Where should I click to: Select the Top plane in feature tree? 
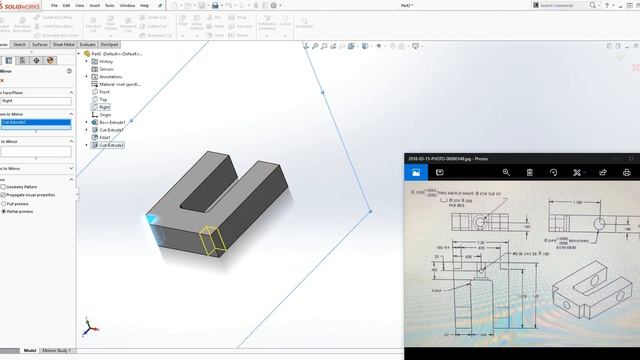[x=103, y=100]
